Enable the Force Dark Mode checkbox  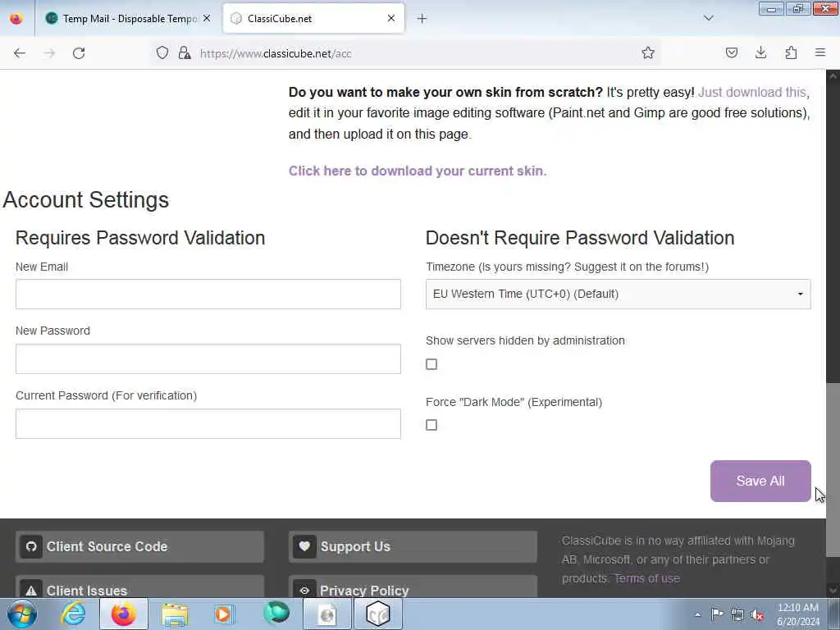431,425
